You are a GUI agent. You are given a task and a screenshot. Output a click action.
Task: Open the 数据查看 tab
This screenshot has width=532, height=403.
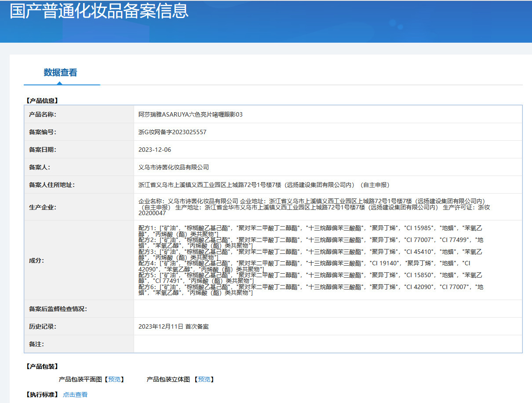click(61, 73)
